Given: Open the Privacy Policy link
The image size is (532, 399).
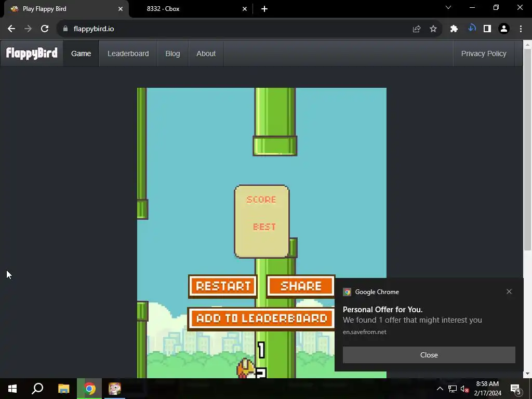Looking at the screenshot, I should point(484,54).
